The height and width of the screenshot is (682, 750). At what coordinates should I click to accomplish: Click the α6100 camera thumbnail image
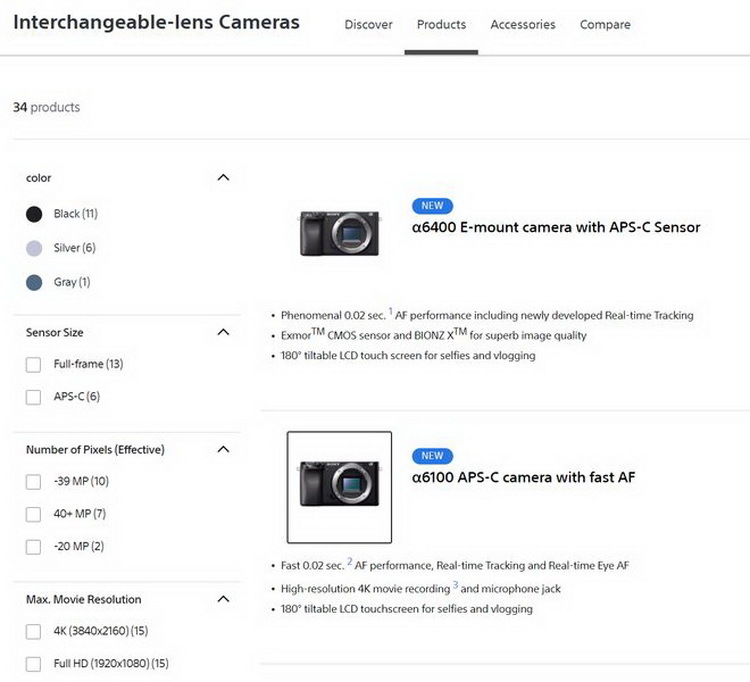339,487
